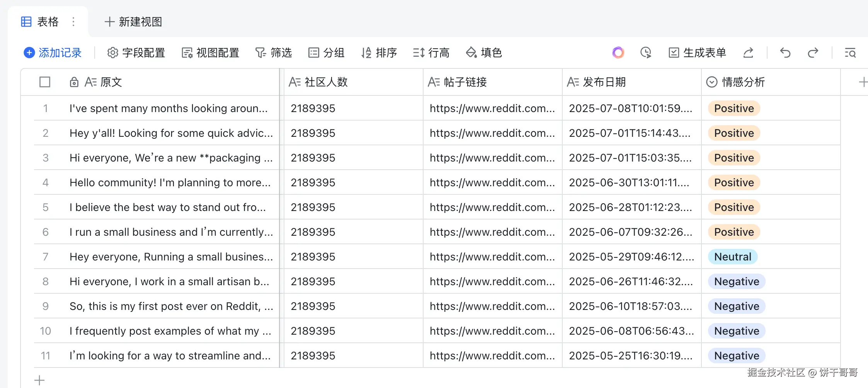868x388 pixels.
Task: Open the Neutral tag in row 7
Action: coord(733,257)
